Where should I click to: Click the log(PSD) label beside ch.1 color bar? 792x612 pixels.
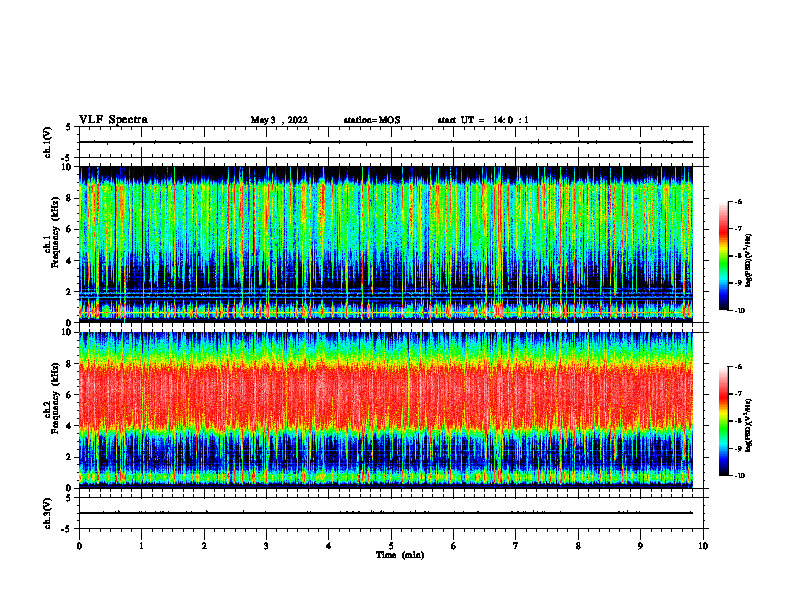click(749, 260)
